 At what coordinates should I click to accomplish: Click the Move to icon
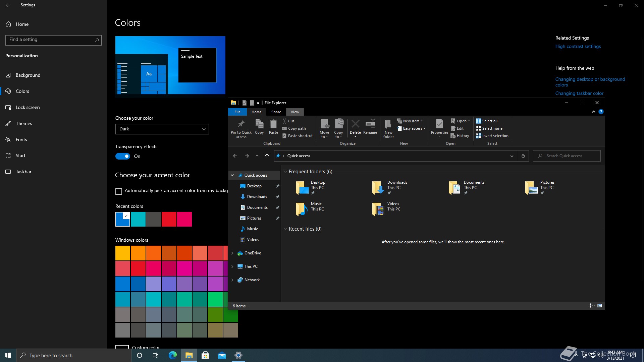coord(324,124)
